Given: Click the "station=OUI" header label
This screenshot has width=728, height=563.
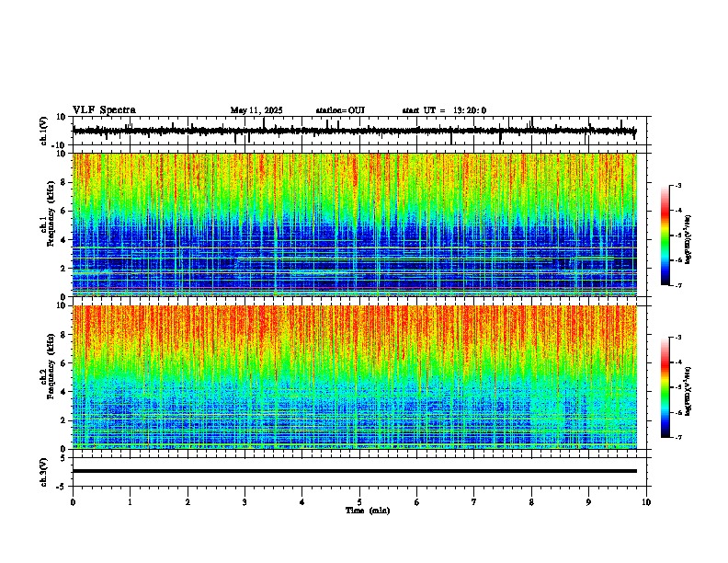Looking at the screenshot, I should click(x=340, y=110).
